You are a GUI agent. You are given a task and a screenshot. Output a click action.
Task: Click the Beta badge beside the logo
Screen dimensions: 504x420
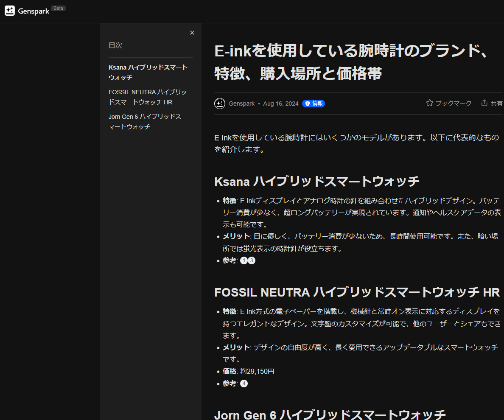click(x=58, y=8)
